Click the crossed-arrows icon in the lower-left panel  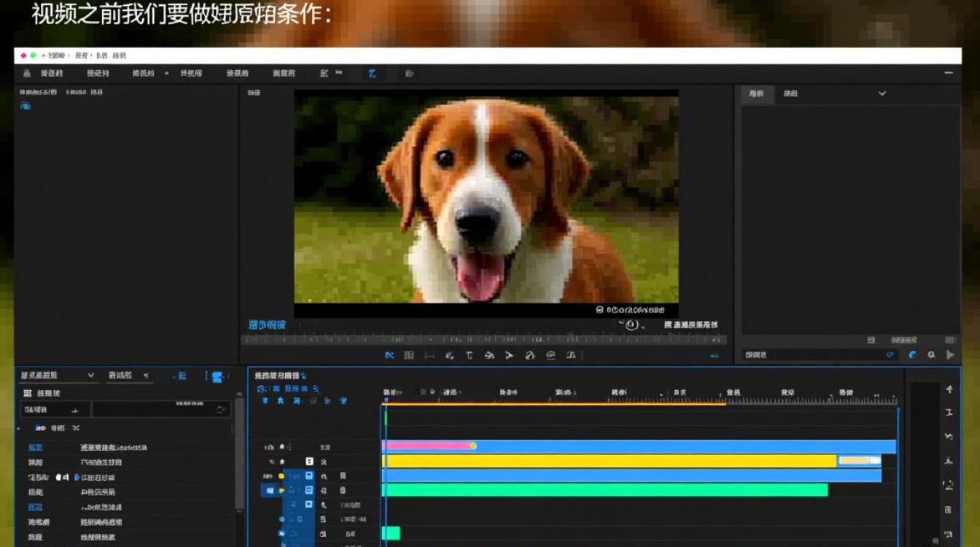(76, 428)
